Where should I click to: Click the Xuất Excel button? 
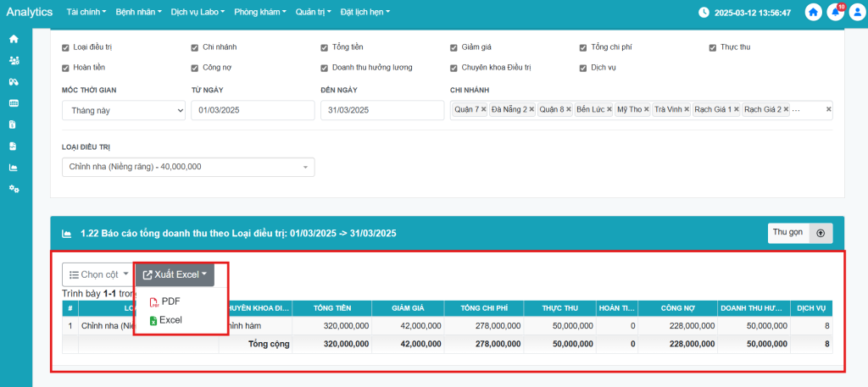[x=175, y=274]
